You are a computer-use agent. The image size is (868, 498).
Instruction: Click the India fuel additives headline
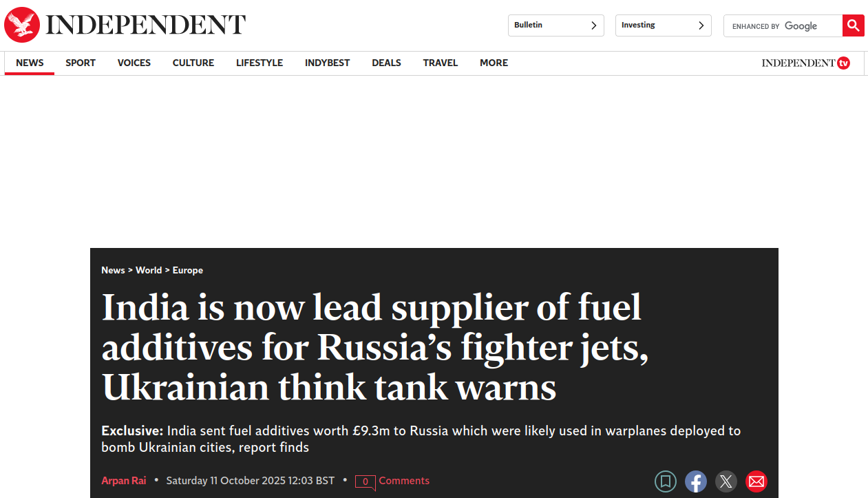(376, 347)
